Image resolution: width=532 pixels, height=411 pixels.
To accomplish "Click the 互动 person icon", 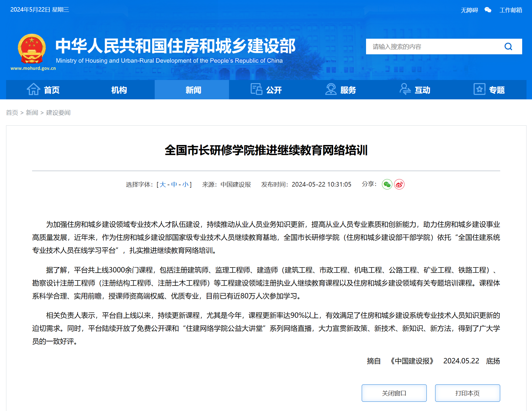I will pos(405,89).
